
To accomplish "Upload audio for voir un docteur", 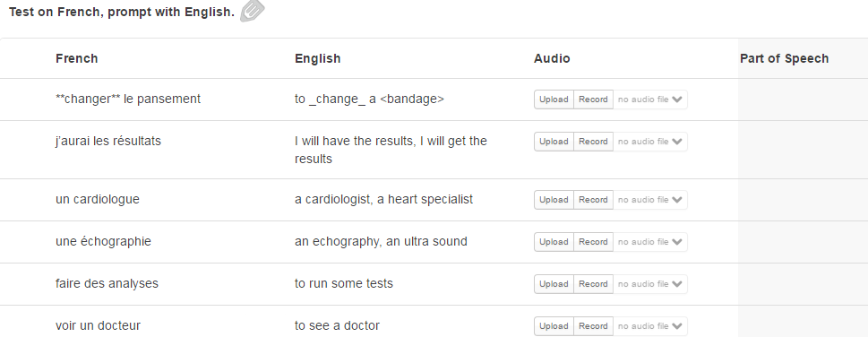I will click(554, 326).
